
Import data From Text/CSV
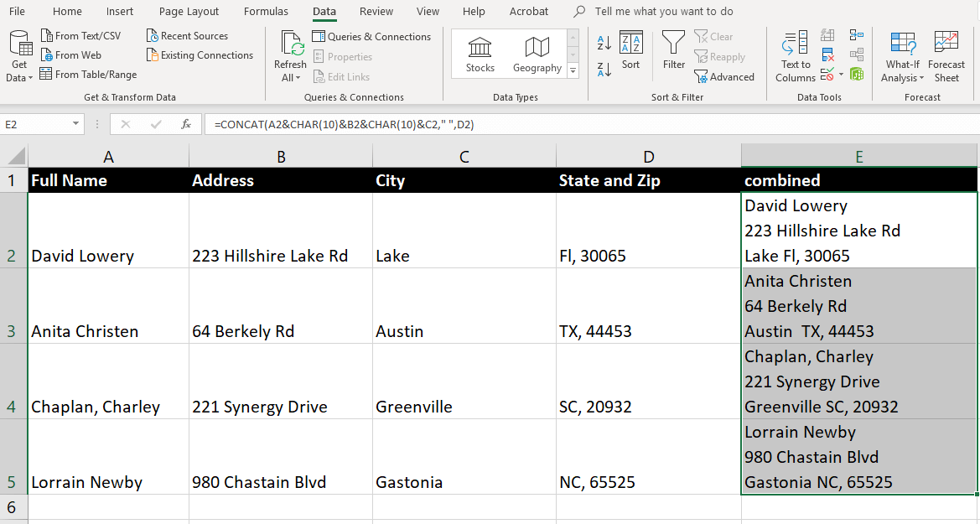(80, 36)
